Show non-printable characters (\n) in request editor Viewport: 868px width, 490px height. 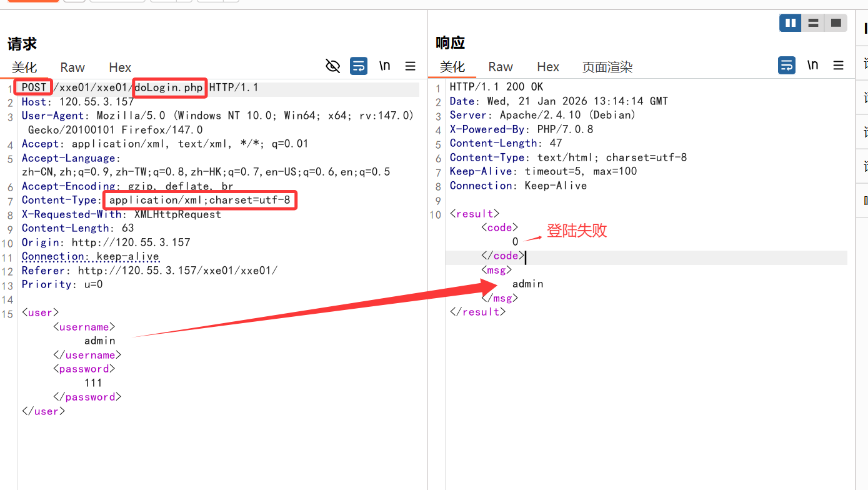pyautogui.click(x=384, y=66)
